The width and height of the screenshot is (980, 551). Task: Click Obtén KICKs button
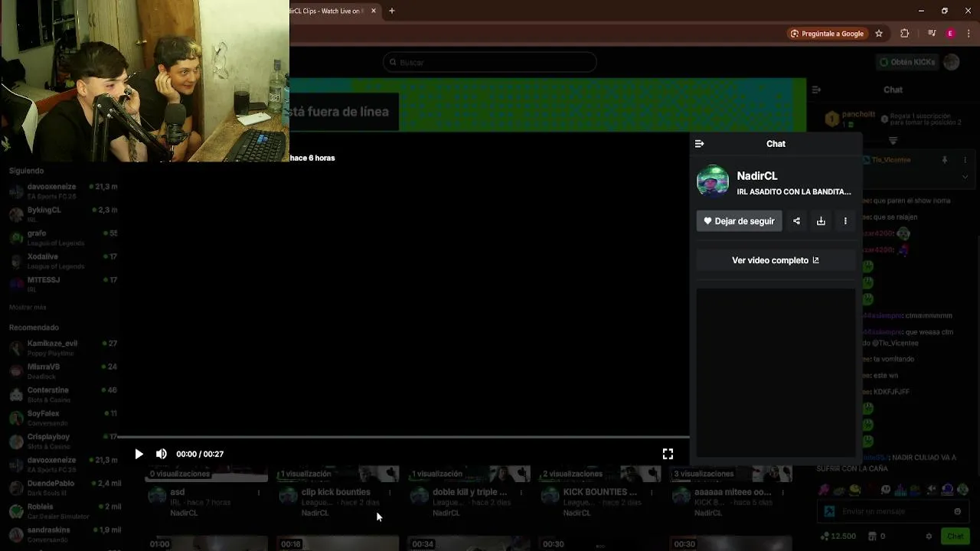[906, 62]
